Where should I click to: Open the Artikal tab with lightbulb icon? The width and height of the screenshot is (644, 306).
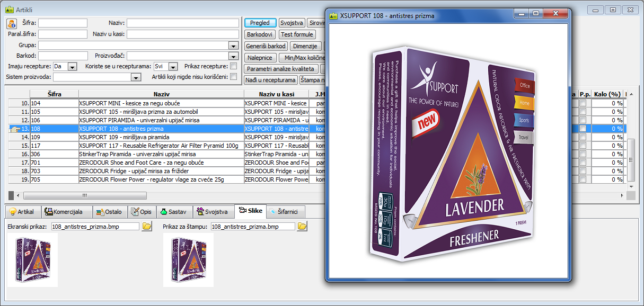click(x=22, y=212)
